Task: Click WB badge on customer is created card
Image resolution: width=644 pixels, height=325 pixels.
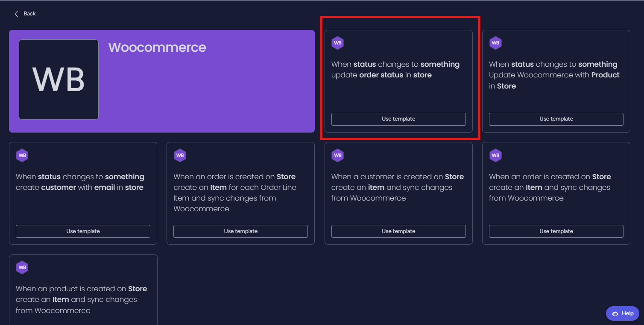Action: [337, 155]
